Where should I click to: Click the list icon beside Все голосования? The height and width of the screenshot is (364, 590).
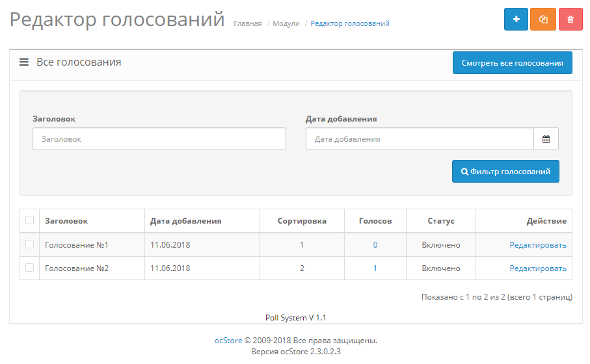coord(24,62)
